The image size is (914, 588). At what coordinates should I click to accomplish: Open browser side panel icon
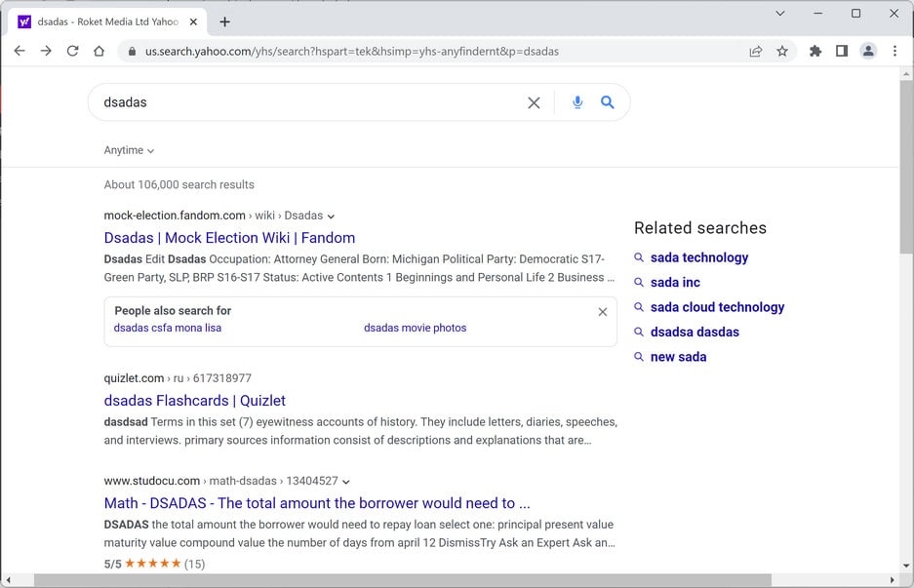[842, 51]
